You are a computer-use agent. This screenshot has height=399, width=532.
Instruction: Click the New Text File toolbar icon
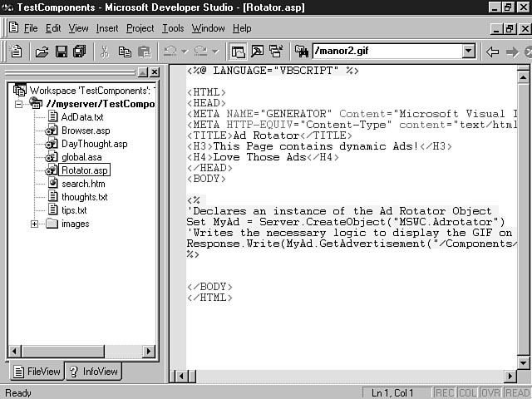17,52
